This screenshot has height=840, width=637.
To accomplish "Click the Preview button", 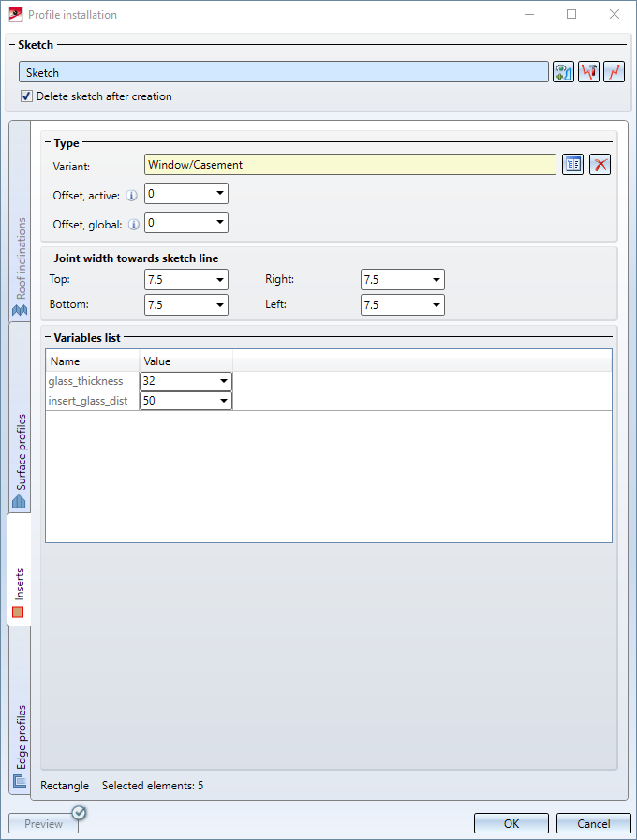I will (43, 823).
